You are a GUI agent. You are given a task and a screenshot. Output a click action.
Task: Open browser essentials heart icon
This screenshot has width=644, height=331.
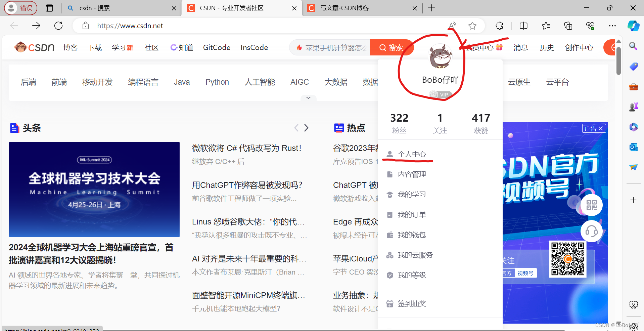590,26
